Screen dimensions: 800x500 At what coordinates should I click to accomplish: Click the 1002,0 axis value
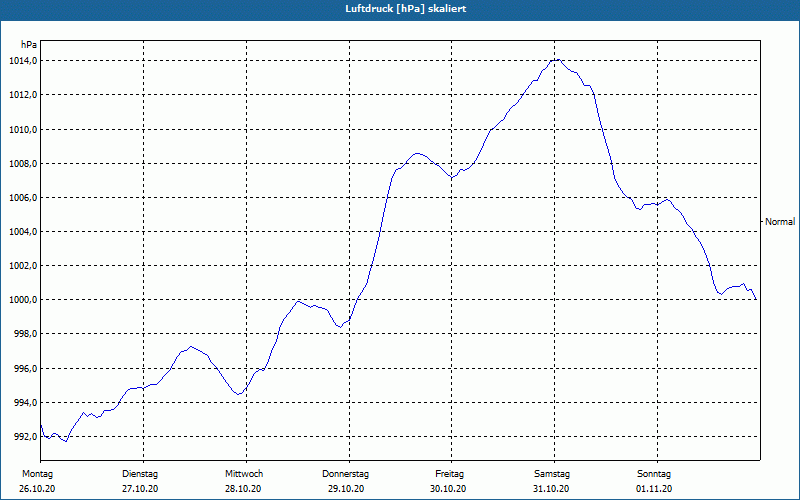point(22,266)
